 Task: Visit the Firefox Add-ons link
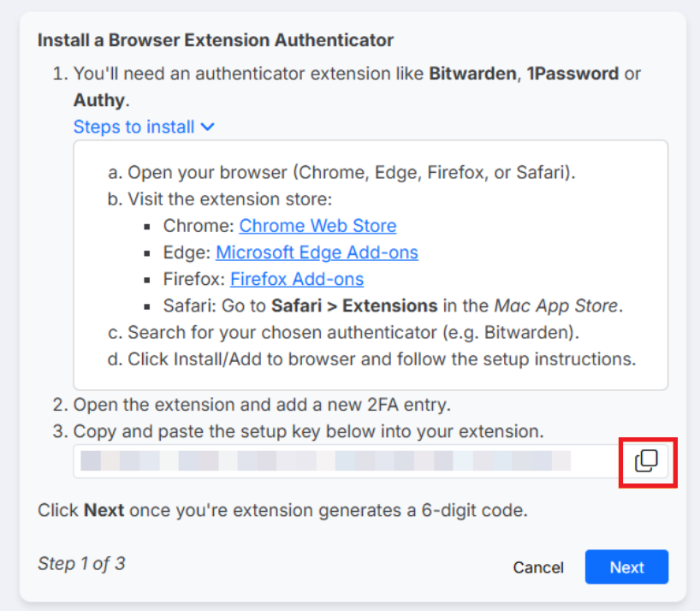click(297, 279)
